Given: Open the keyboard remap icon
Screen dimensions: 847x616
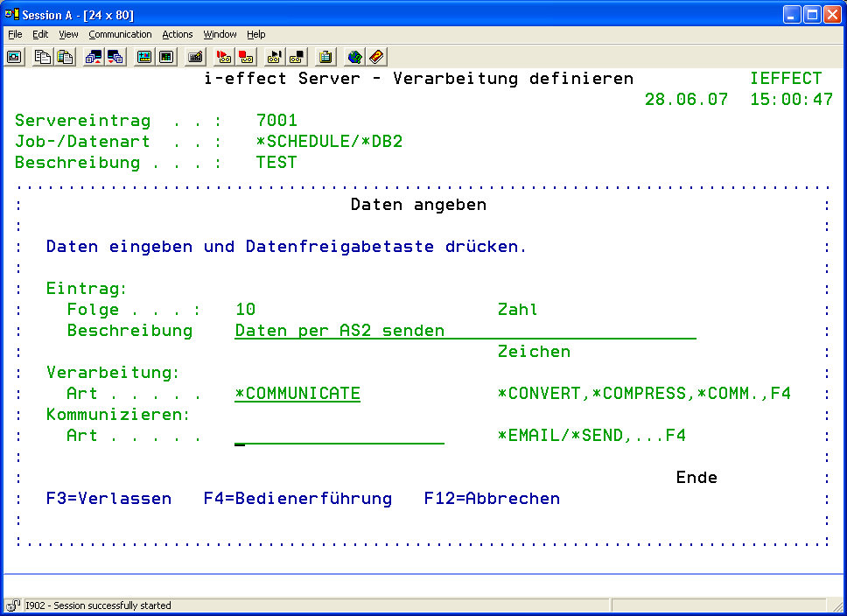Looking at the screenshot, I should 195,57.
